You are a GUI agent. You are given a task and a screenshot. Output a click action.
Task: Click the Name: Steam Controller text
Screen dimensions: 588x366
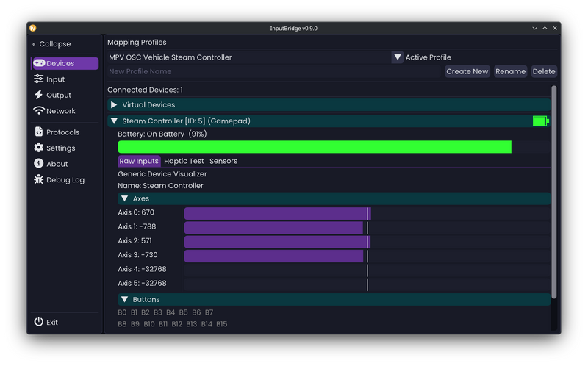[x=160, y=186]
